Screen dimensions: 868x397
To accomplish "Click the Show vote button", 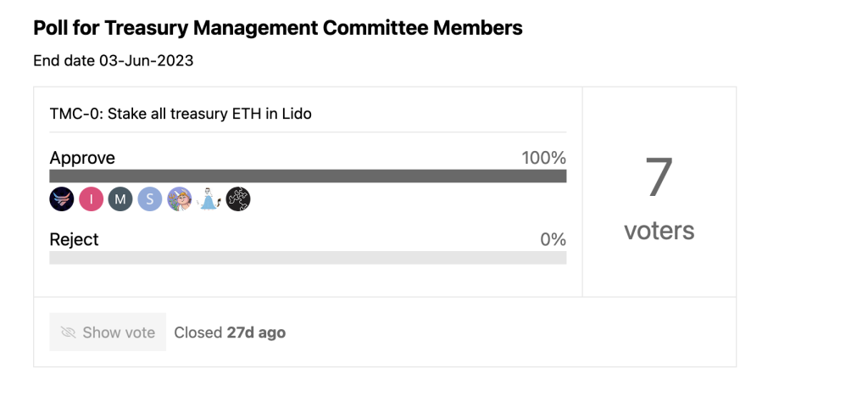I will (108, 333).
